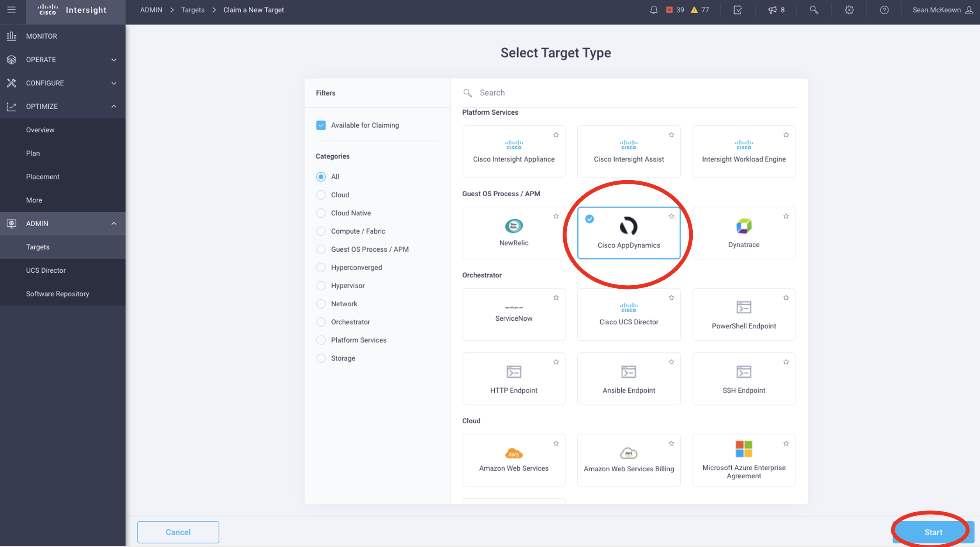Viewport: 980px width, 547px height.
Task: Favorite the NewRelic target star
Action: (x=556, y=216)
